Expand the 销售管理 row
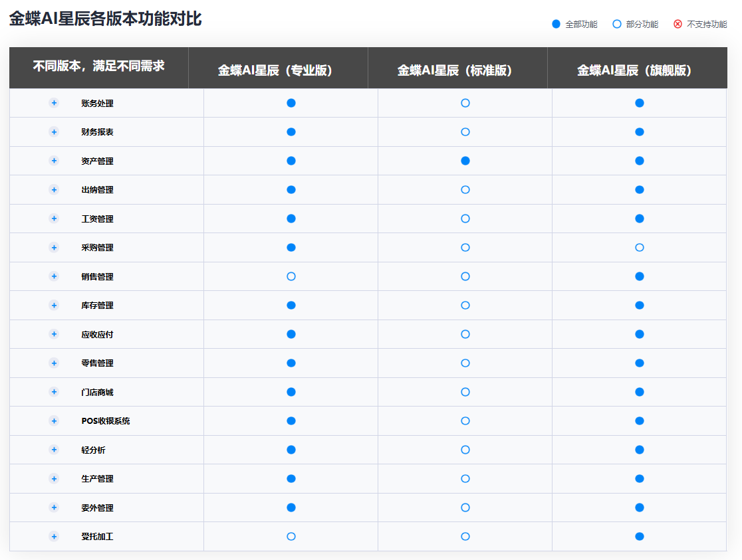Image resolution: width=742 pixels, height=560 pixels. [54, 276]
